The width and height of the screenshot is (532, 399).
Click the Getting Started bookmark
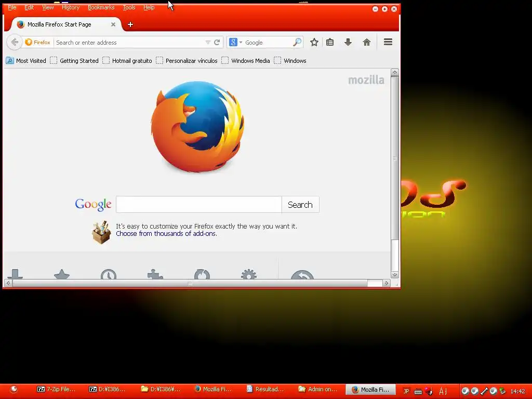coord(74,61)
